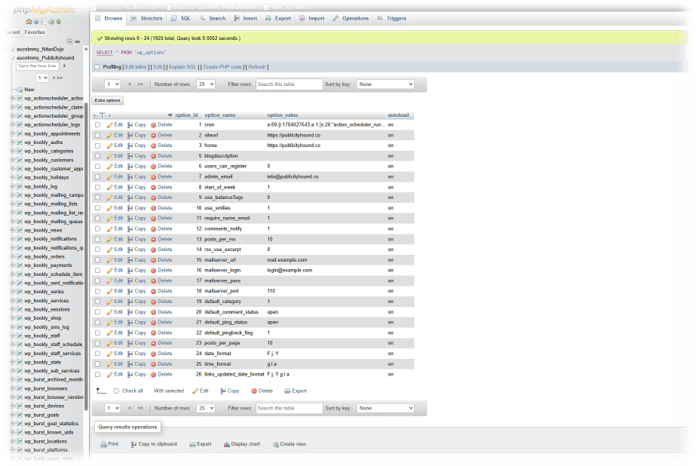Open the bottom Number of rows dropdown

pos(206,408)
